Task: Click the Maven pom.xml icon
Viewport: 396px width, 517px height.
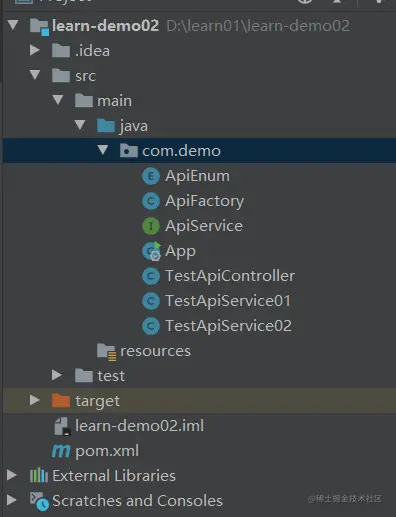Action: (x=61, y=451)
